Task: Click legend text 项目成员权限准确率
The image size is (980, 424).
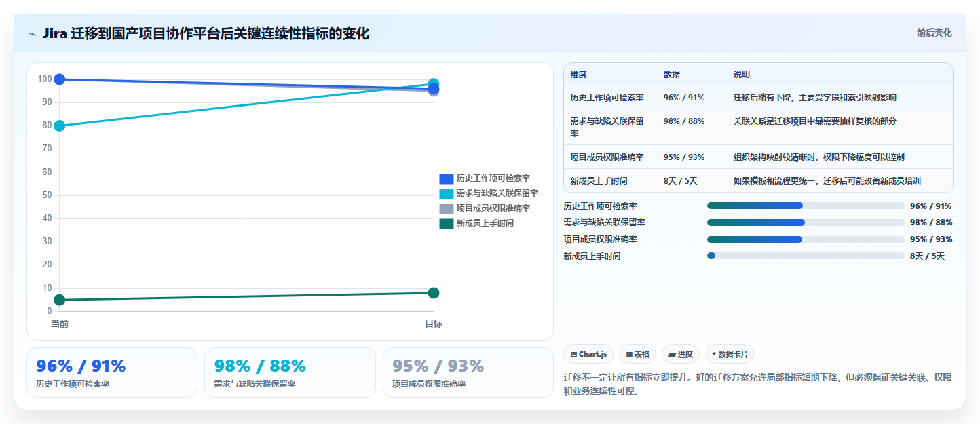Action: pyautogui.click(x=493, y=209)
